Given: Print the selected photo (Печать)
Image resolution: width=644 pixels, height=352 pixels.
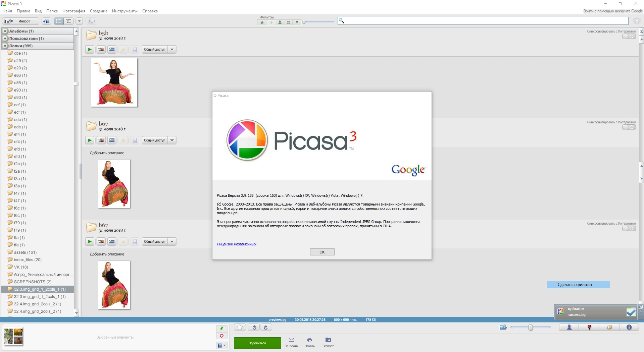Looking at the screenshot, I should pos(310,342).
